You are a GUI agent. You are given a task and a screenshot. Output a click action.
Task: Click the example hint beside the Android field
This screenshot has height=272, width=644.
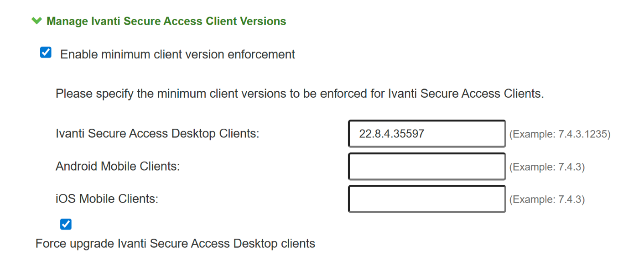546,167
